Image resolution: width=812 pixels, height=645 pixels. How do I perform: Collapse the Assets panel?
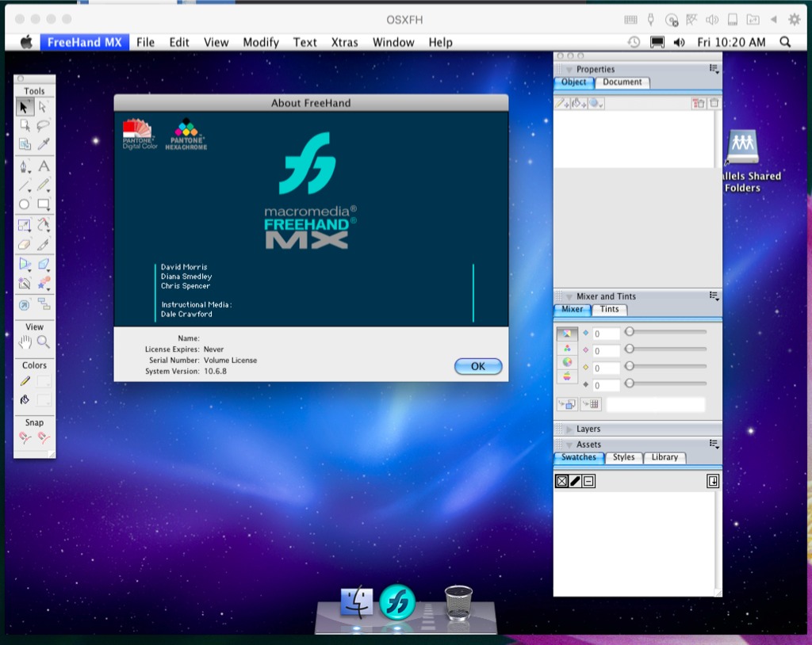569,445
